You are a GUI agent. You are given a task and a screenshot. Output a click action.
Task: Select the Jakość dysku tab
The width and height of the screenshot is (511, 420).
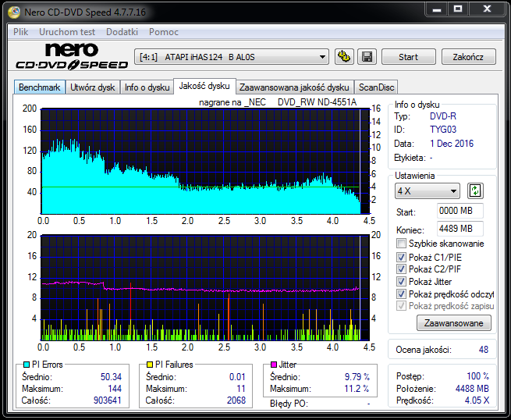(x=204, y=86)
